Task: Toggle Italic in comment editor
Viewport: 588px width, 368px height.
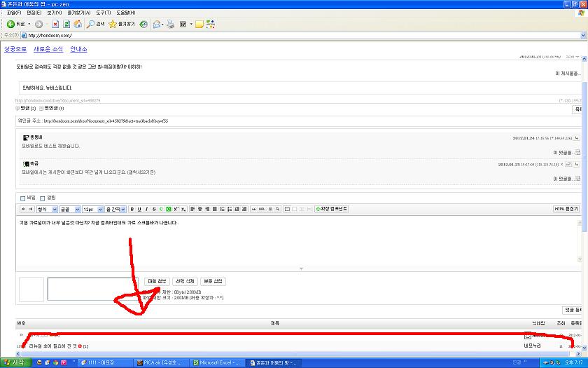Action: (x=146, y=209)
